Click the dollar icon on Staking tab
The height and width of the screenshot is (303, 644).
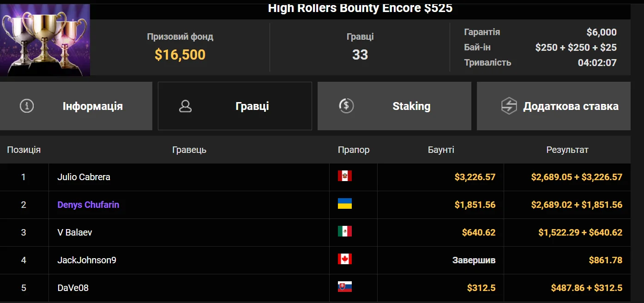click(x=346, y=106)
